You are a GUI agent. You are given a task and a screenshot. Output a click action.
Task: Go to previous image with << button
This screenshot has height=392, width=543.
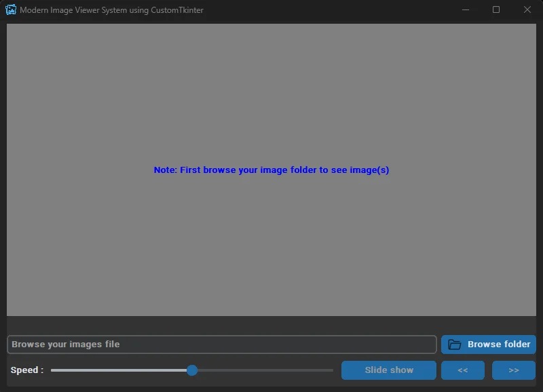tap(463, 370)
